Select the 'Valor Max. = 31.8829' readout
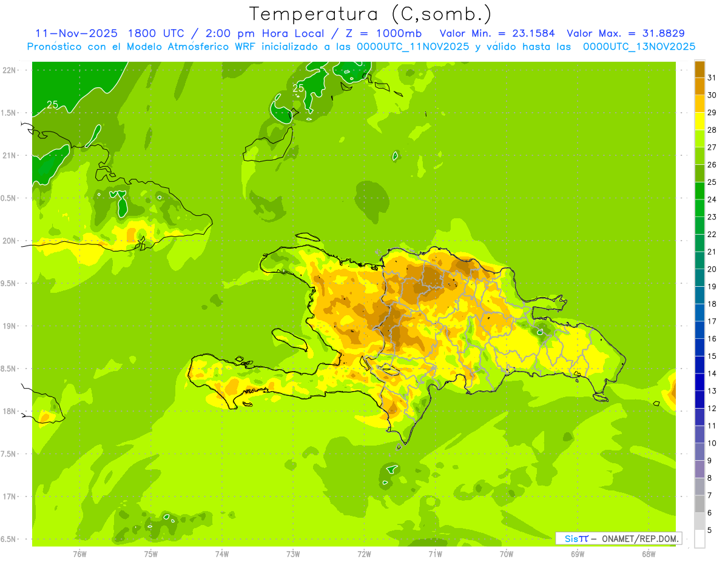Viewport: 728px width, 562px height. [x=625, y=34]
